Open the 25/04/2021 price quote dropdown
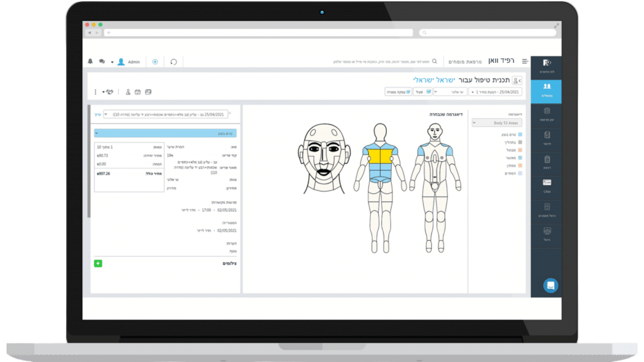This screenshot has width=644, height=362. [495, 92]
